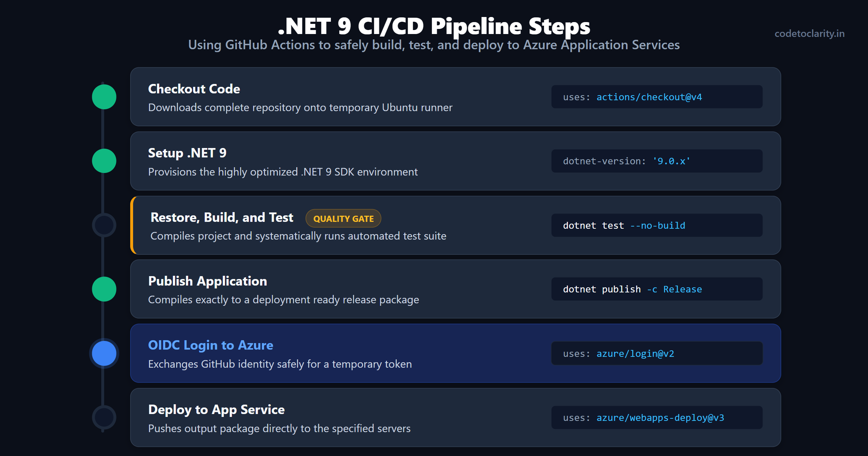Viewport: 868px width, 456px height.
Task: Select the 'dotnet test --no-build' code box
Action: (657, 225)
